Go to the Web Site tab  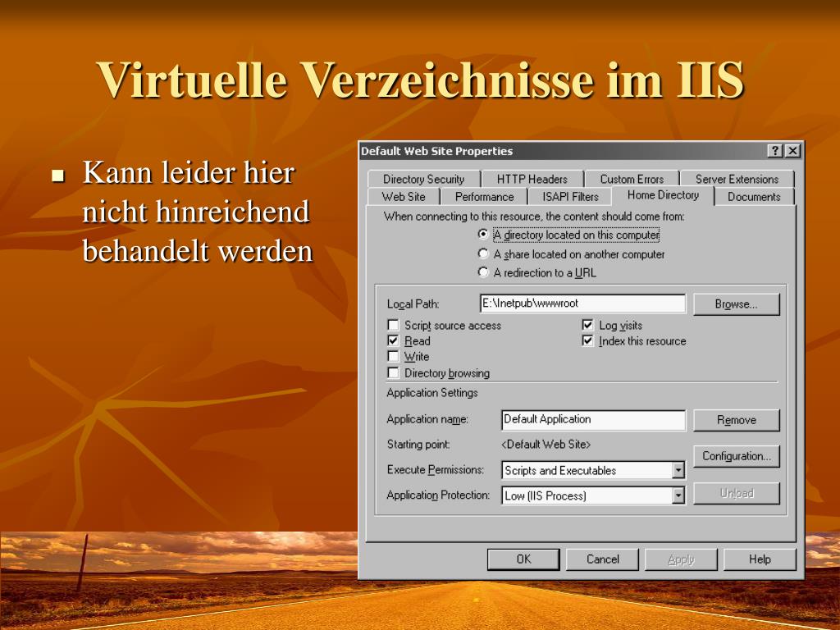(x=404, y=197)
